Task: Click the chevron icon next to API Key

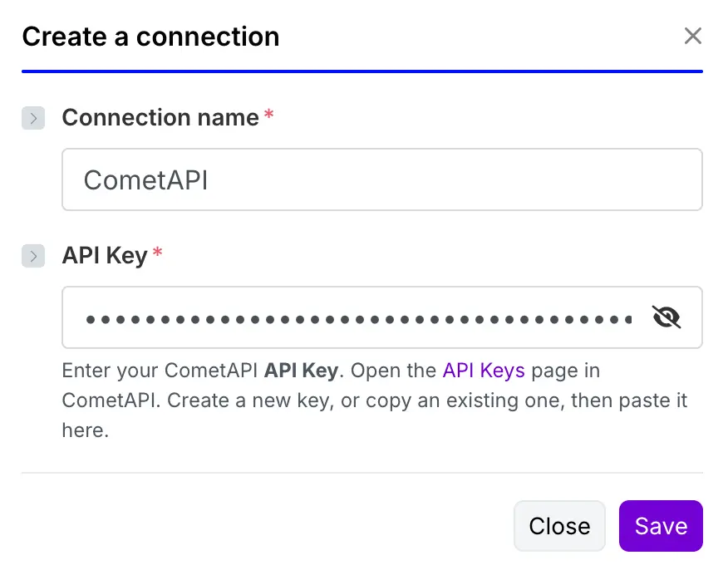Action: 33,256
